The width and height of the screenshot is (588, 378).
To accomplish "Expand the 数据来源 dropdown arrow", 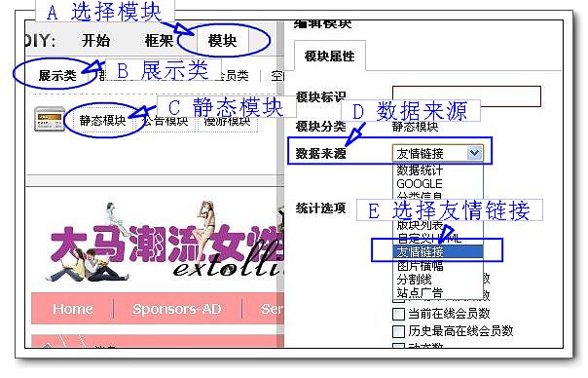I will pyautogui.click(x=475, y=153).
